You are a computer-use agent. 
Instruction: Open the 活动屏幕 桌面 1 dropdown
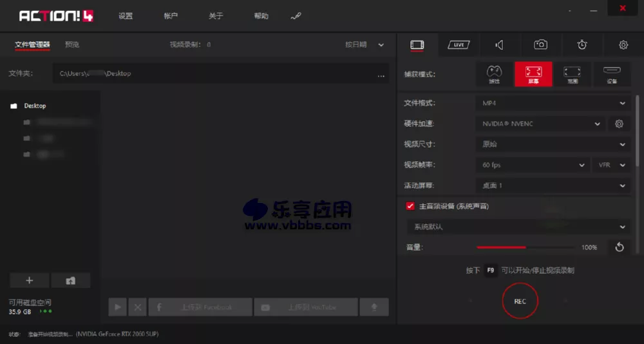pos(553,186)
